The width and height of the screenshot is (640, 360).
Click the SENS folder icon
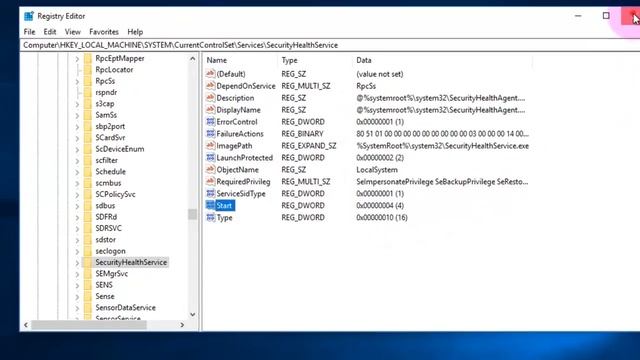coord(88,285)
